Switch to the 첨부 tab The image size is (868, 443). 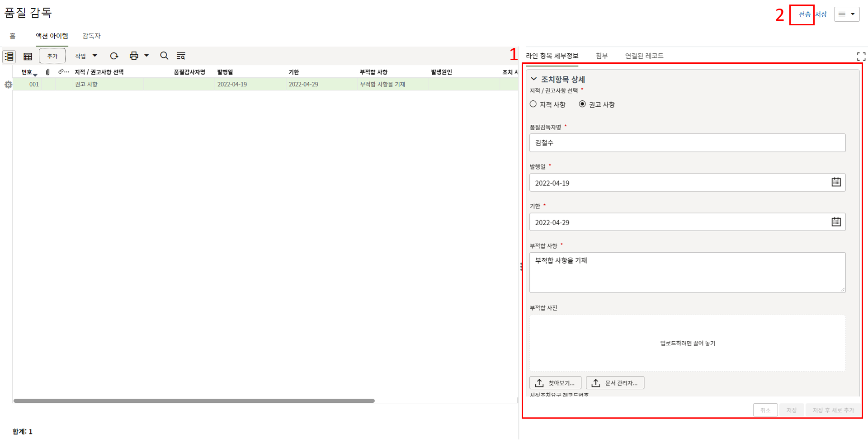pos(601,56)
